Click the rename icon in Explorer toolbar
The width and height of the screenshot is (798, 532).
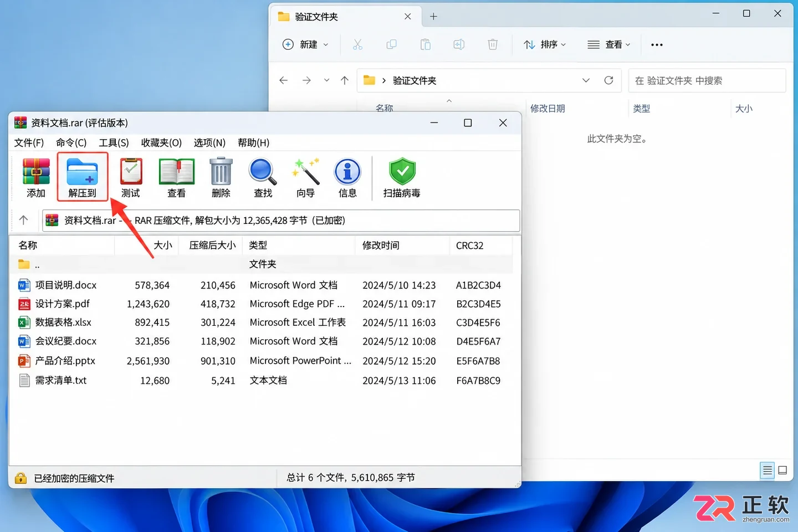point(459,44)
